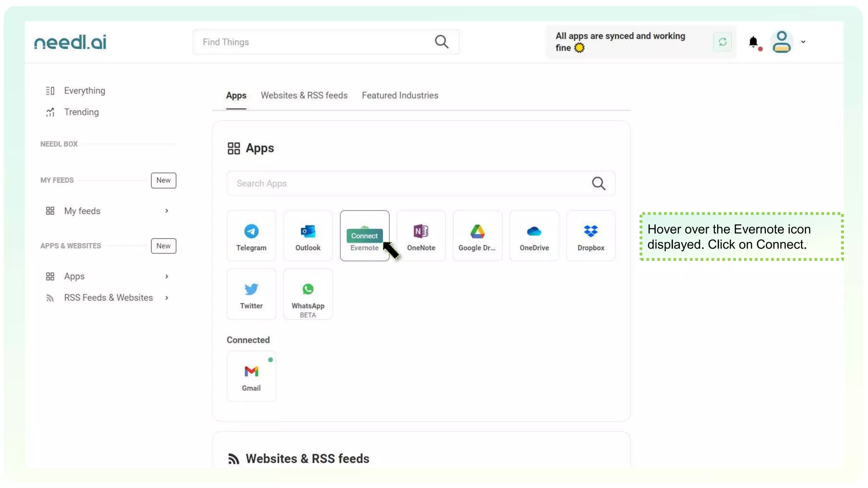This screenshot has width=868, height=488.
Task: Click the New button beside Apps & Websites
Action: (x=164, y=246)
